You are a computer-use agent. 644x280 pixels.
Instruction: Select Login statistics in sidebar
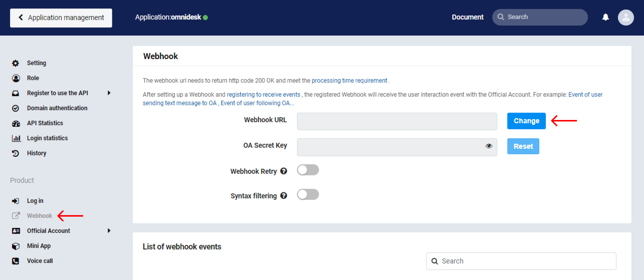tap(47, 138)
